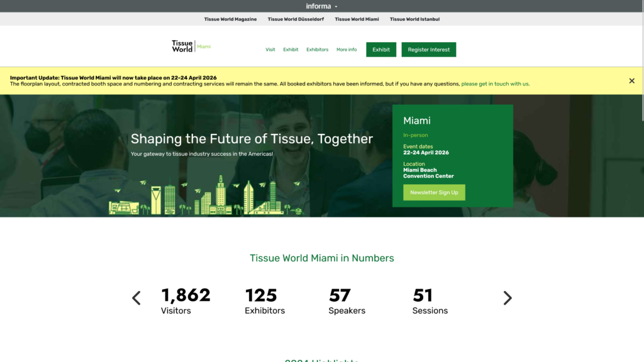The width and height of the screenshot is (644, 362).
Task: Open Tissue World Düsseldorf site
Action: (x=296, y=19)
